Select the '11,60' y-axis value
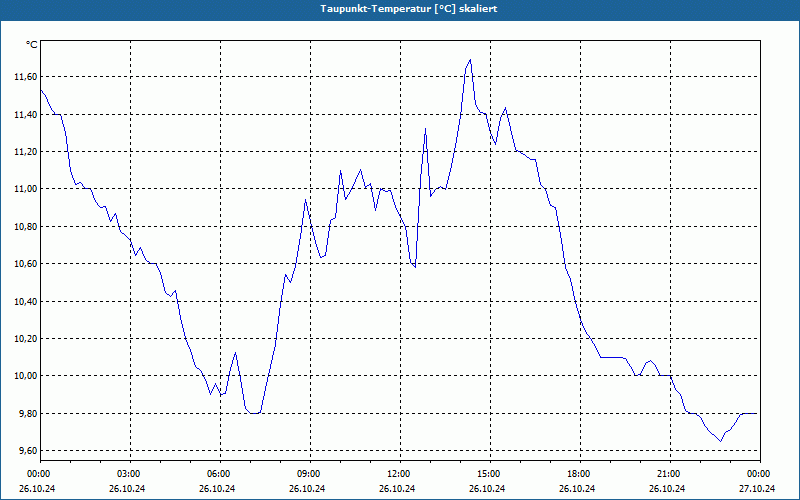 point(25,77)
